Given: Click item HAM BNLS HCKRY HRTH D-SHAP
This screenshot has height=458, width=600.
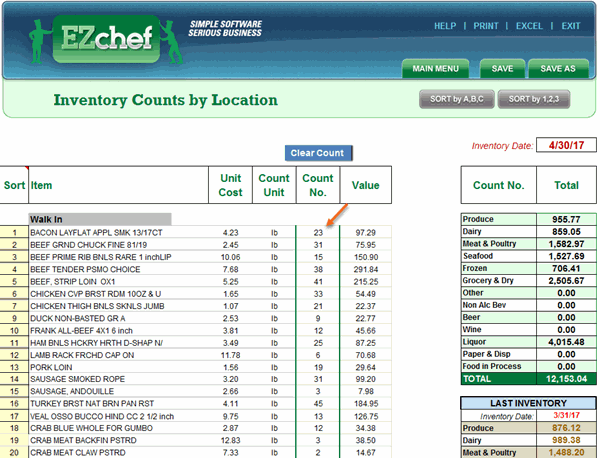Looking at the screenshot, I should click(x=96, y=343).
